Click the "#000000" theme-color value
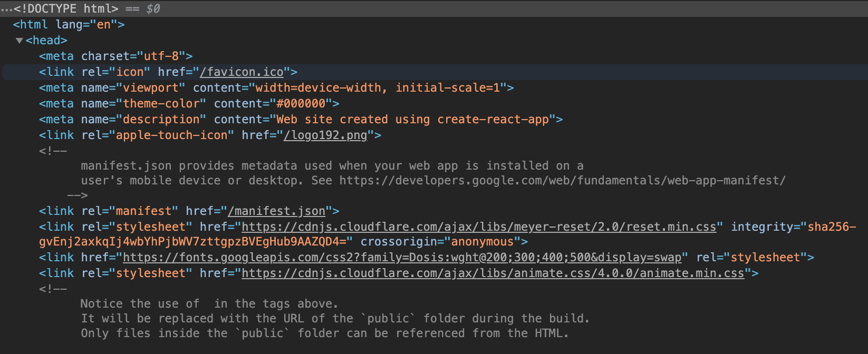This screenshot has width=868, height=354. (301, 104)
